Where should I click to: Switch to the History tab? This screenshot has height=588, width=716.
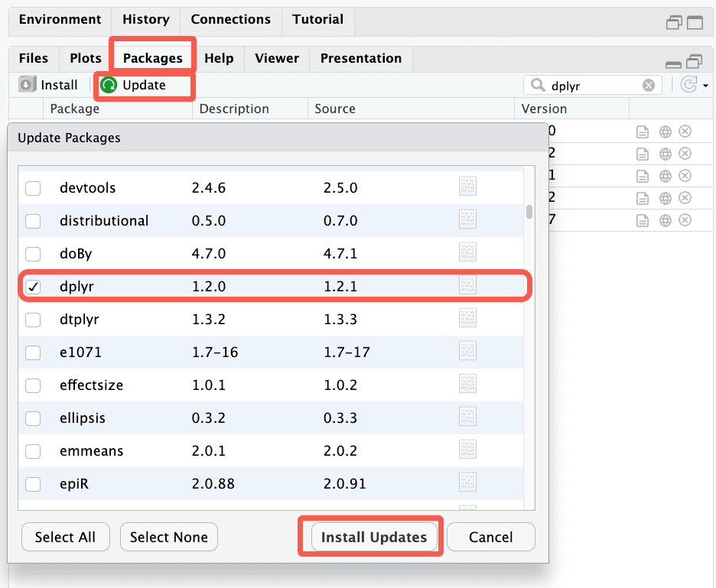click(145, 20)
